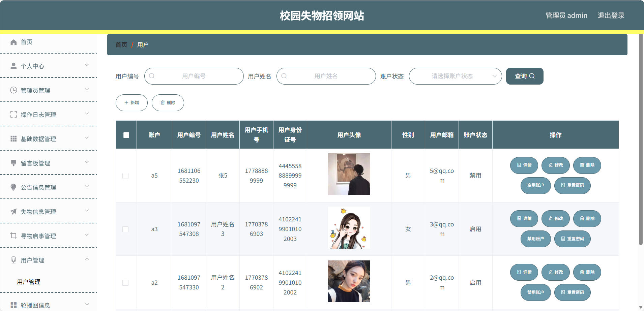Click 启用账户 for user a5

click(x=535, y=185)
